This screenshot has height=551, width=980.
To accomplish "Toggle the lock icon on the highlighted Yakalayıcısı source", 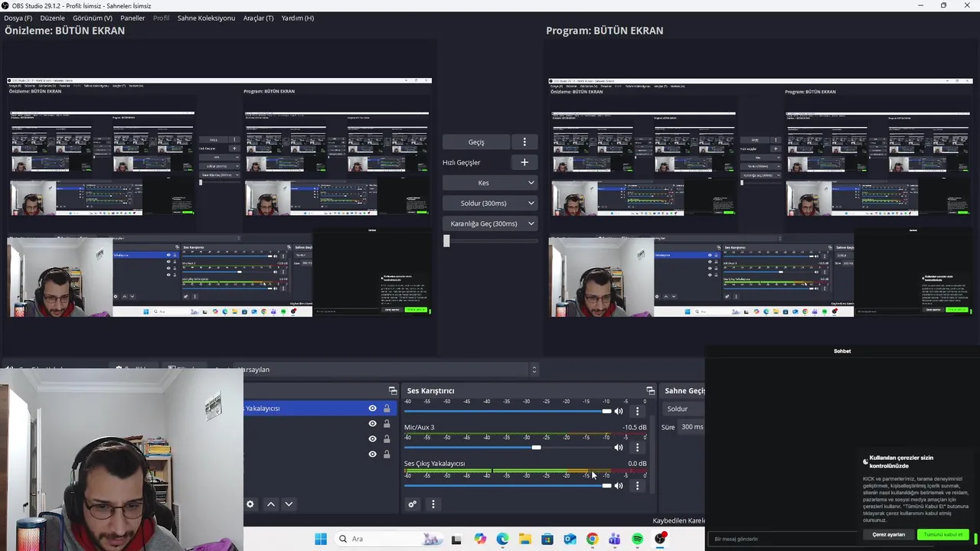I will [x=387, y=409].
